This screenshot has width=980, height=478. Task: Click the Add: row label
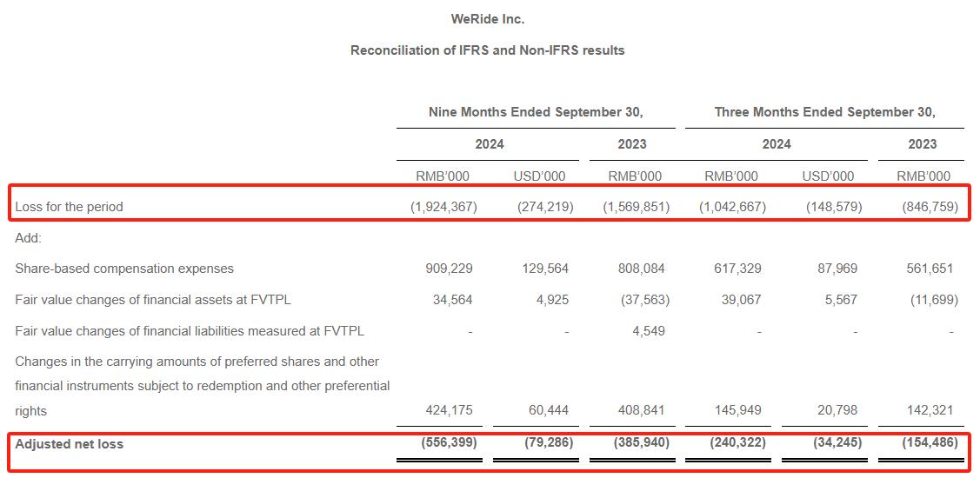point(28,238)
